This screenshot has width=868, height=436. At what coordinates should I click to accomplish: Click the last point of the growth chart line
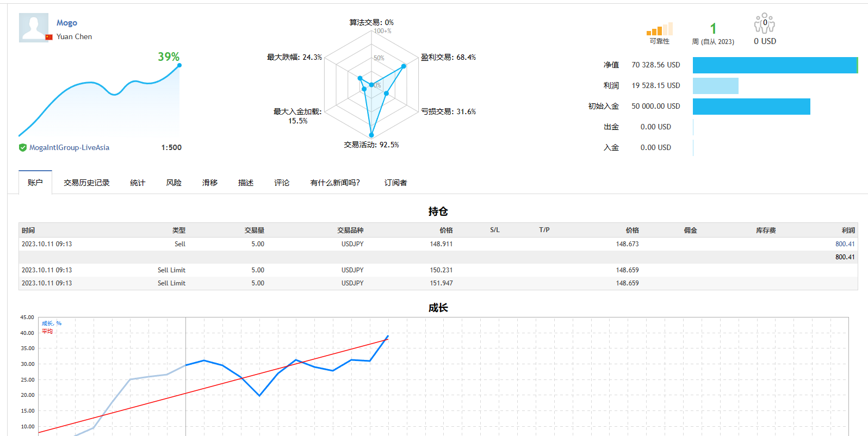(x=388, y=336)
